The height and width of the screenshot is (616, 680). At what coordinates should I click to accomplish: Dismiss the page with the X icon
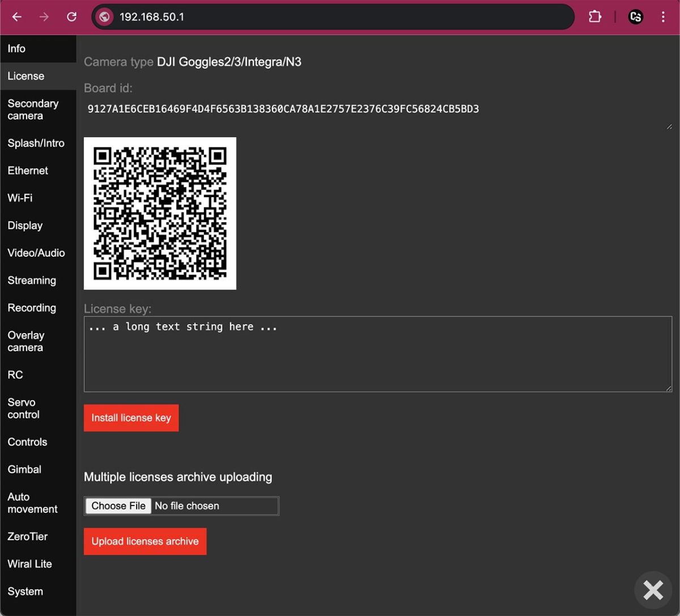(x=653, y=589)
